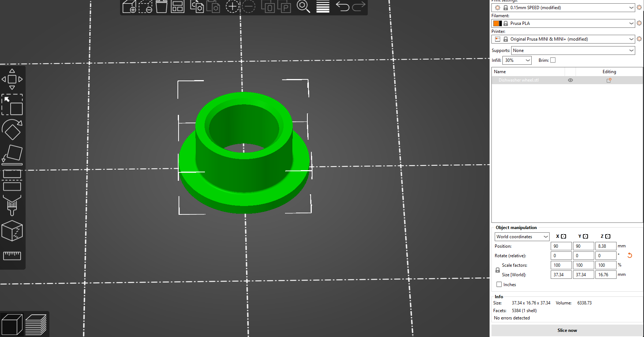Image resolution: width=644 pixels, height=337 pixels.
Task: Open the Infill 30% dropdown
Action: point(517,60)
